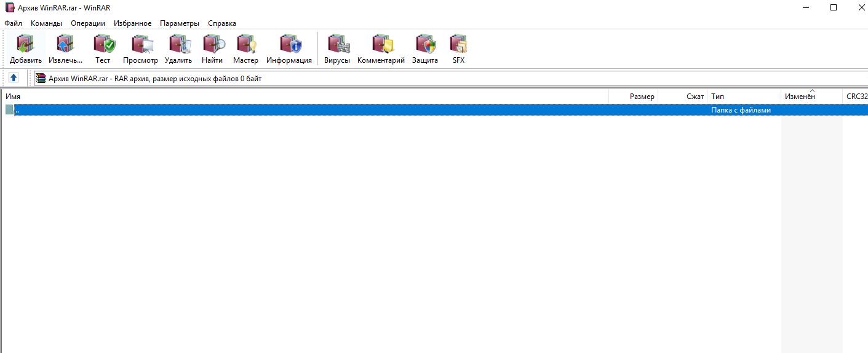The height and width of the screenshot is (353, 868).
Task: Click the Защита (Protect) toolbar icon
Action: tap(425, 49)
